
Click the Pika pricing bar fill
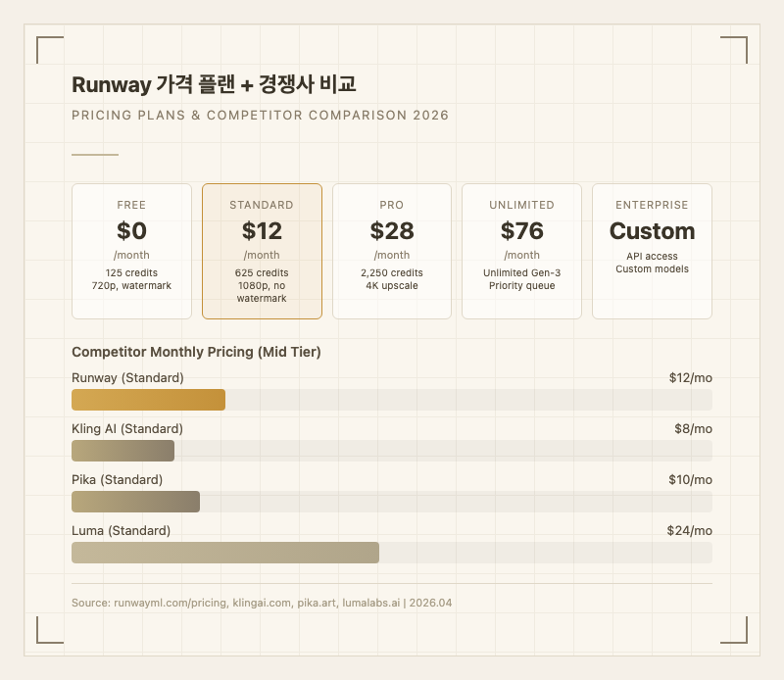[135, 502]
